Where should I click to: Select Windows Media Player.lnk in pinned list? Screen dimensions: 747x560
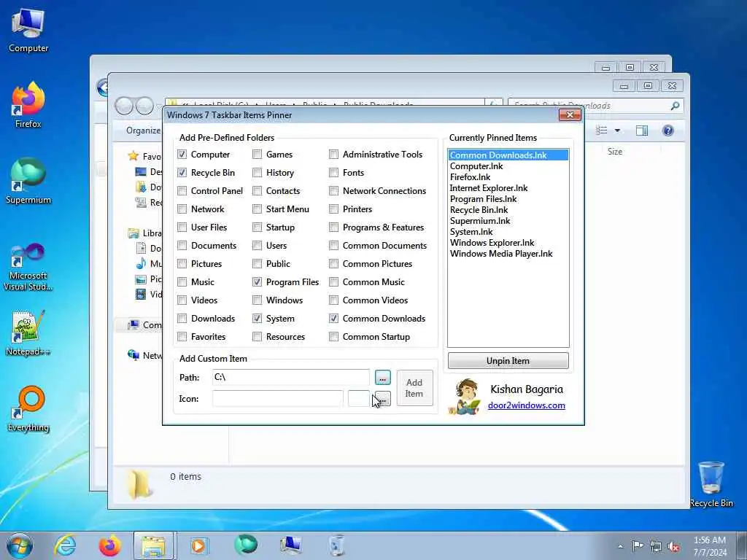[508, 254]
